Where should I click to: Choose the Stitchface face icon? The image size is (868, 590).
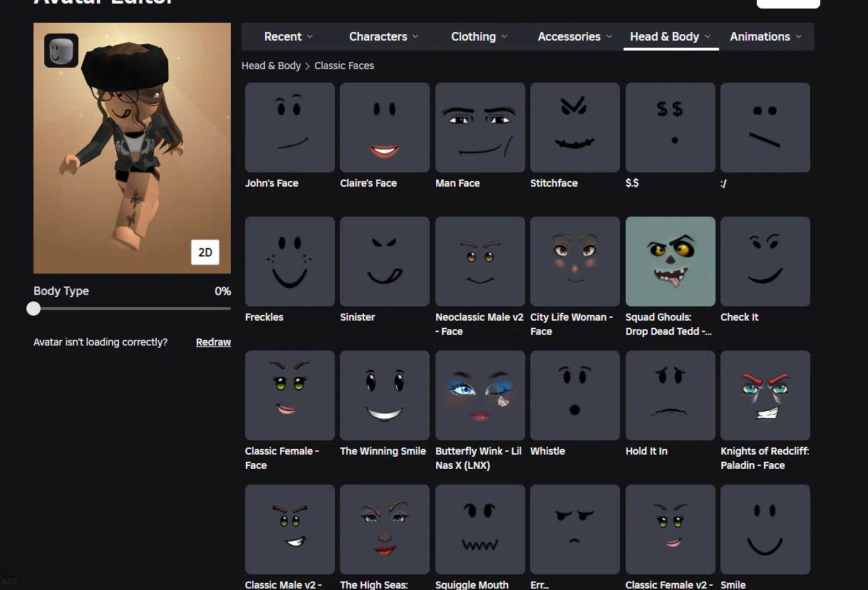(x=575, y=128)
